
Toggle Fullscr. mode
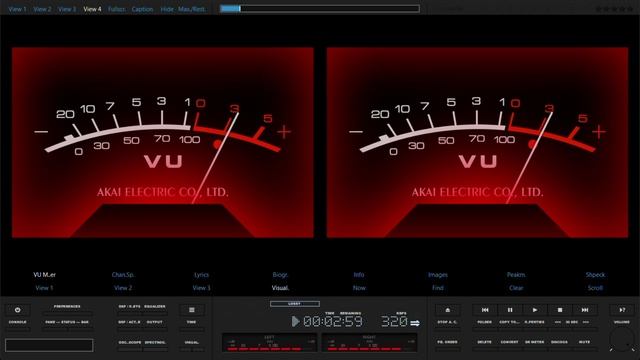tap(116, 9)
